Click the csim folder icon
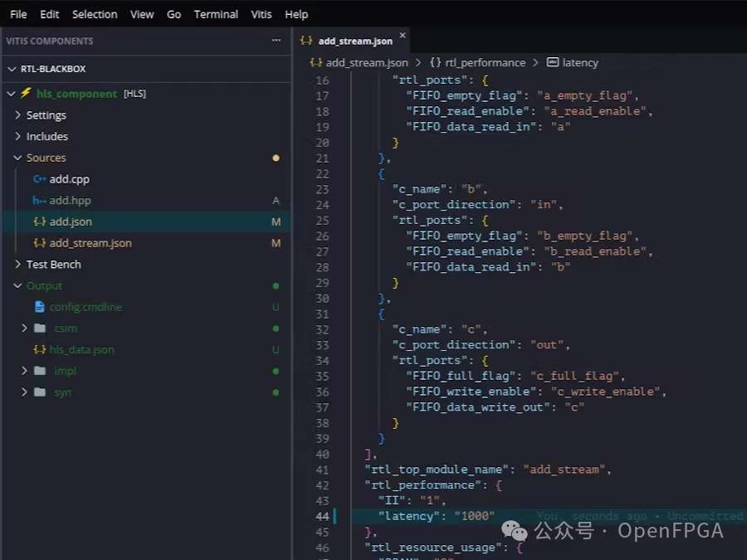The width and height of the screenshot is (747, 560). (x=40, y=329)
